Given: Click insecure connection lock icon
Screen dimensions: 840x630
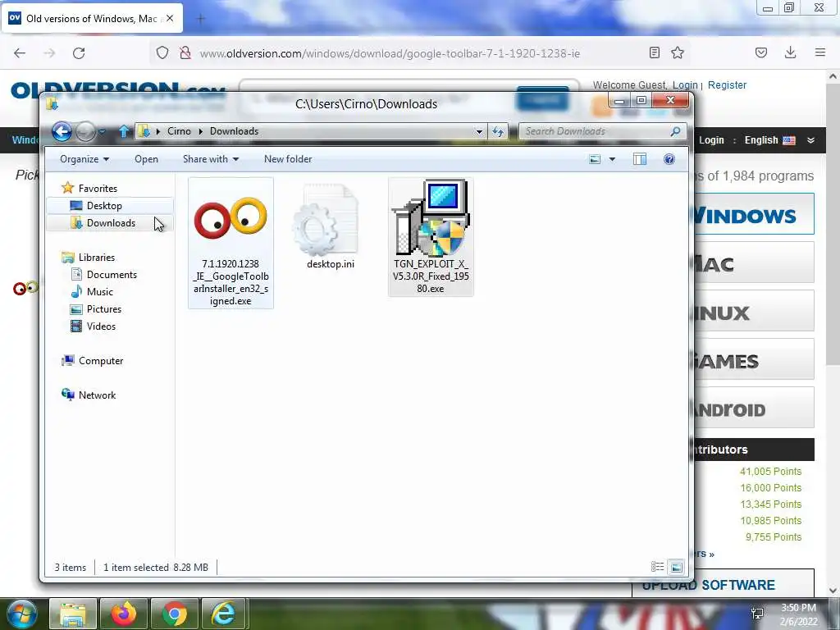Looking at the screenshot, I should coord(185,52).
